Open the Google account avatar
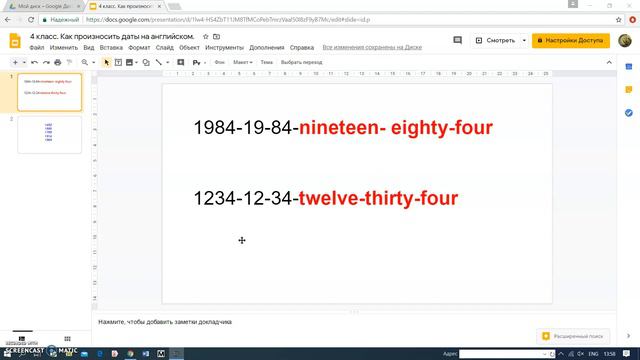 625,40
